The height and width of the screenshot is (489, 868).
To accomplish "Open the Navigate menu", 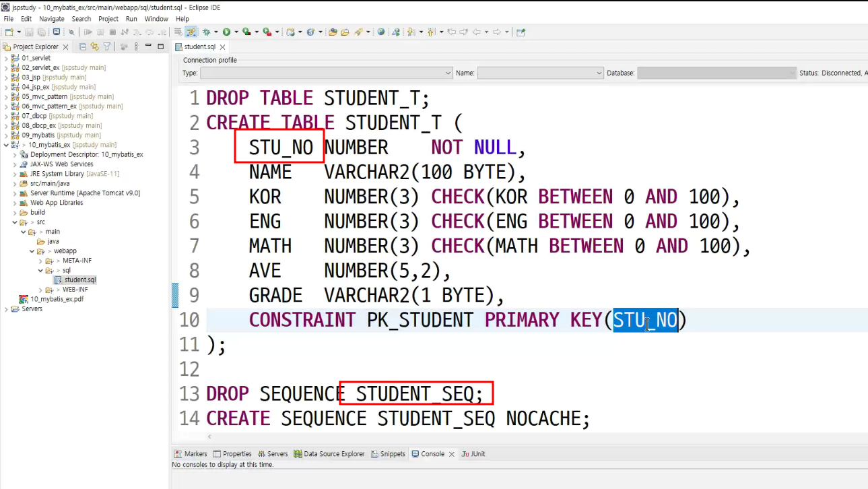I will (52, 19).
